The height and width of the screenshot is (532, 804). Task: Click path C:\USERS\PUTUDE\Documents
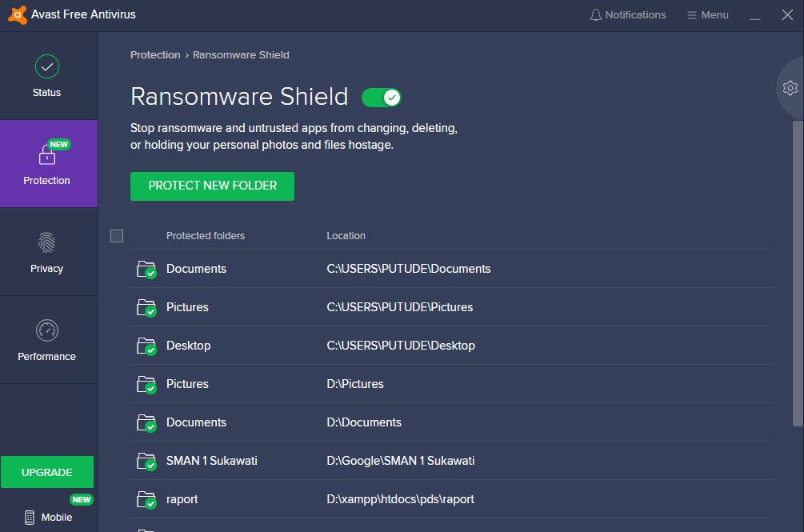[409, 269]
